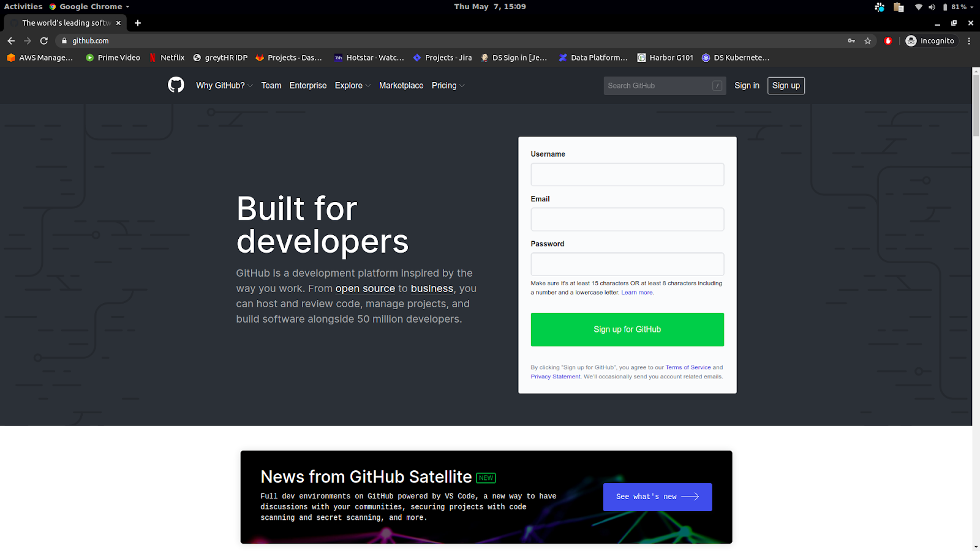The image size is (980, 551).
Task: Open Netflix bookmark
Action: point(167,58)
